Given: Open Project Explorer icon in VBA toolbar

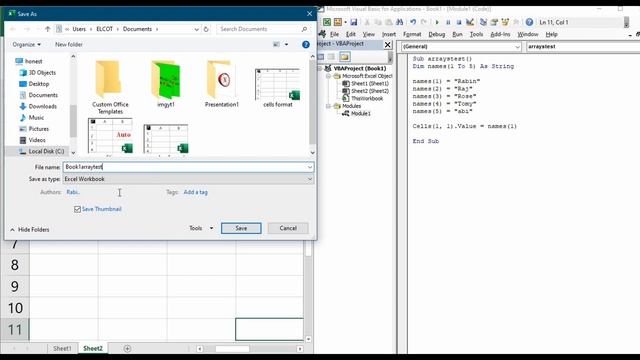Looking at the screenshot, I should tap(483, 22).
